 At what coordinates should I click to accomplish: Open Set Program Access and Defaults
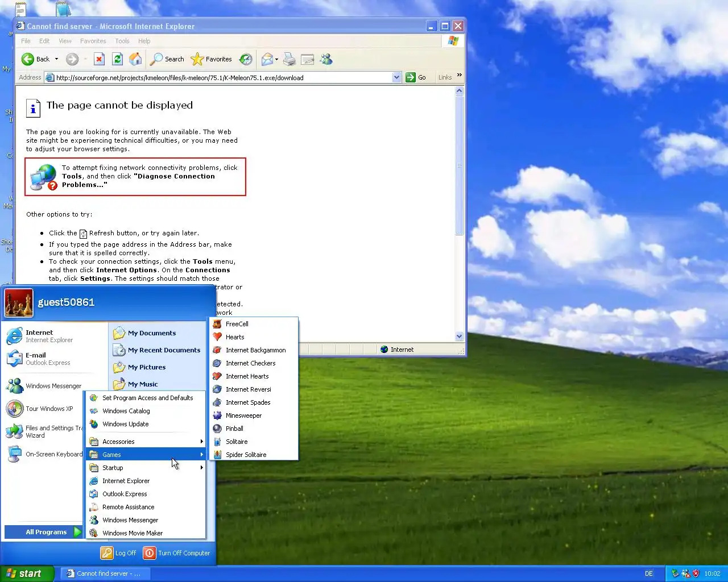point(146,398)
